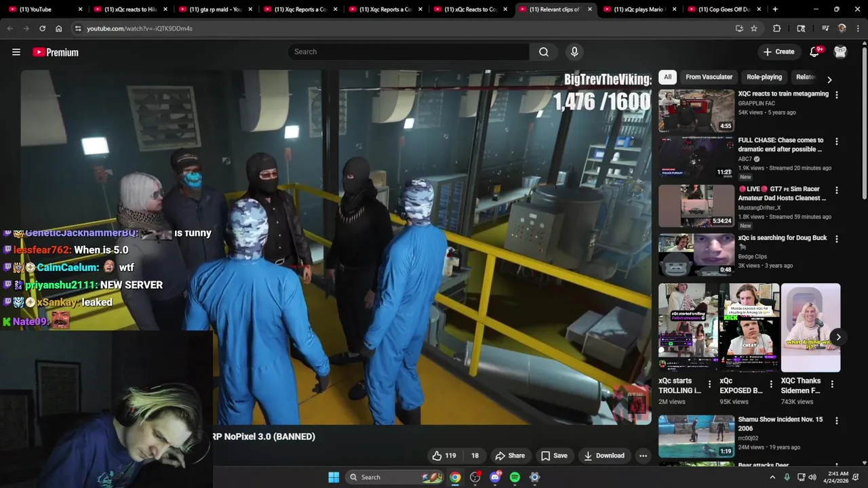Open system volume icon in tray
The width and height of the screenshot is (868, 488).
point(812,477)
